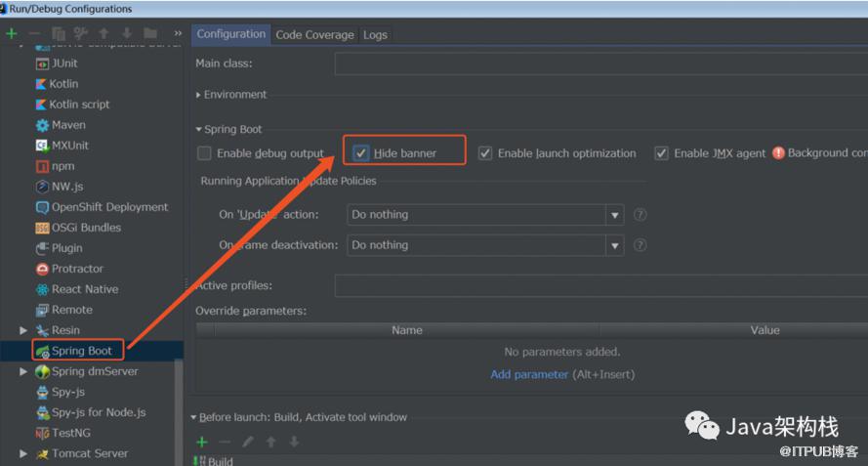Move configuration up with arrow icon
Image resolution: width=868 pixels, height=466 pixels.
tap(103, 33)
